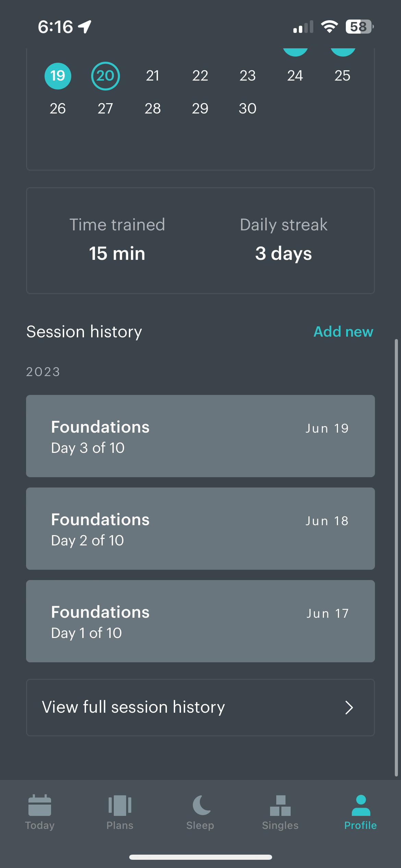The image size is (401, 868).
Task: Select the Profile person icon
Action: point(361,806)
